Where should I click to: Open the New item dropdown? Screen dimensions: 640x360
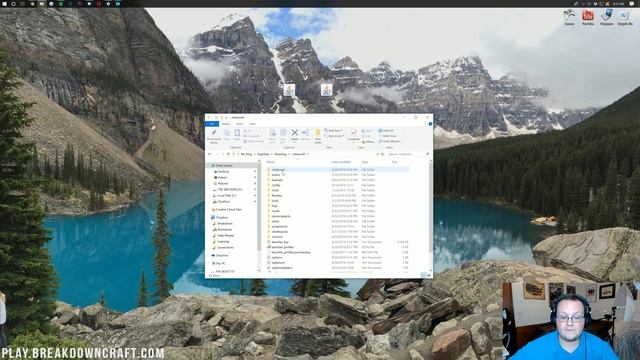pyautogui.click(x=333, y=131)
